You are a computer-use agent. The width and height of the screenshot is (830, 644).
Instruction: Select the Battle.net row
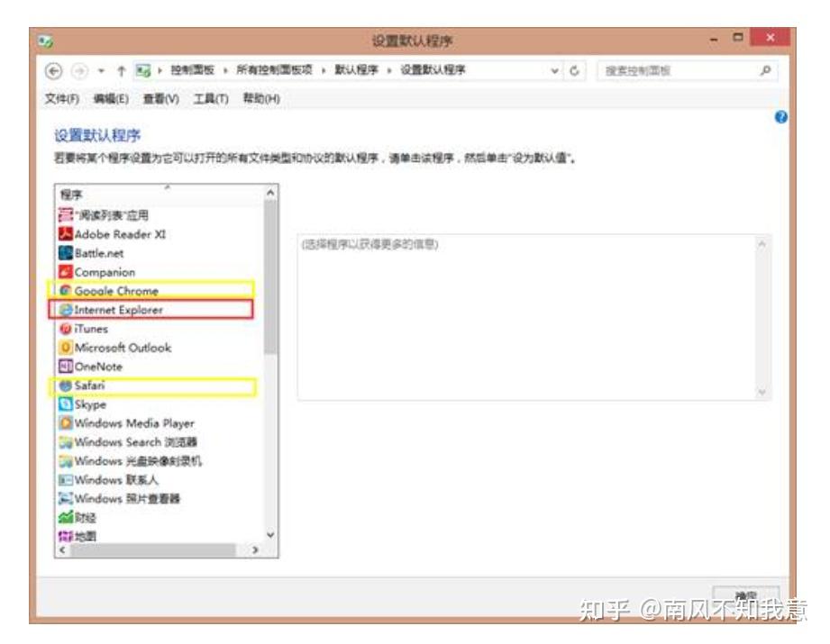pos(160,253)
